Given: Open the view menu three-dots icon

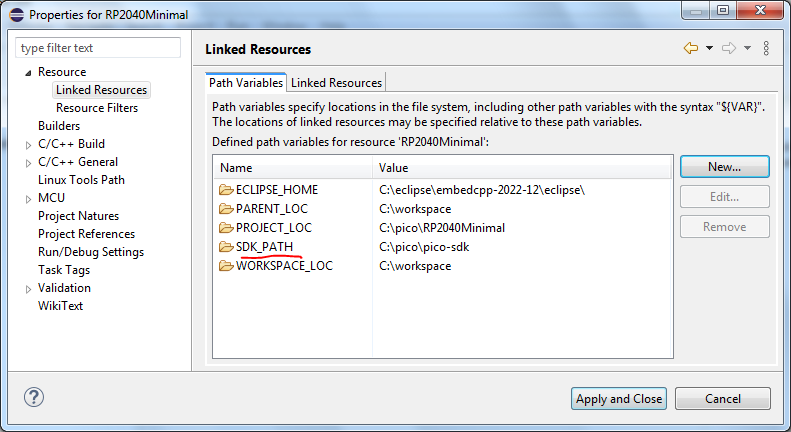Looking at the screenshot, I should (x=766, y=48).
